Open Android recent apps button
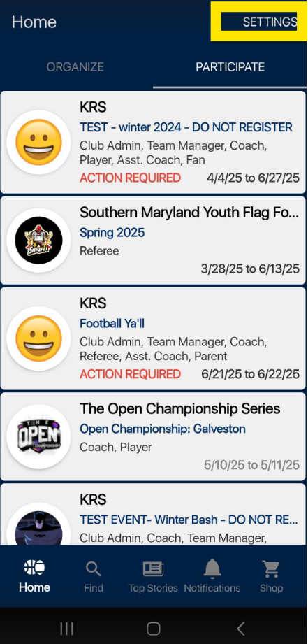 point(66,628)
